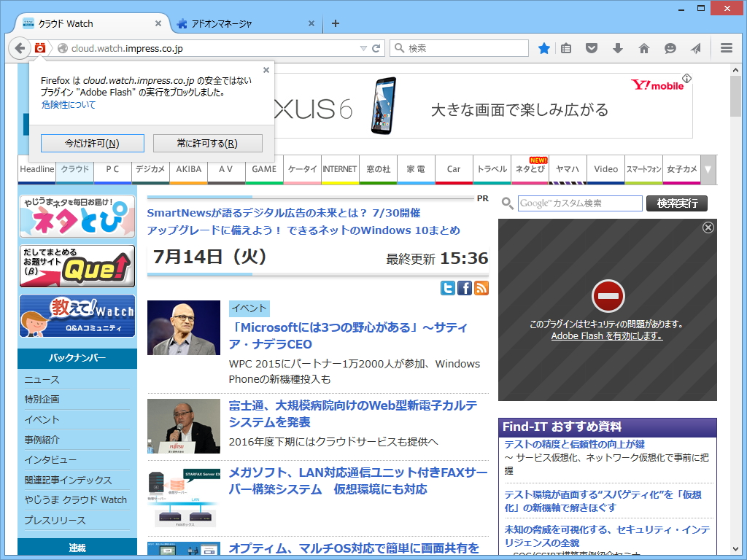The width and height of the screenshot is (747, 560).
Task: Click inside the Google custom search field
Action: pyautogui.click(x=578, y=203)
